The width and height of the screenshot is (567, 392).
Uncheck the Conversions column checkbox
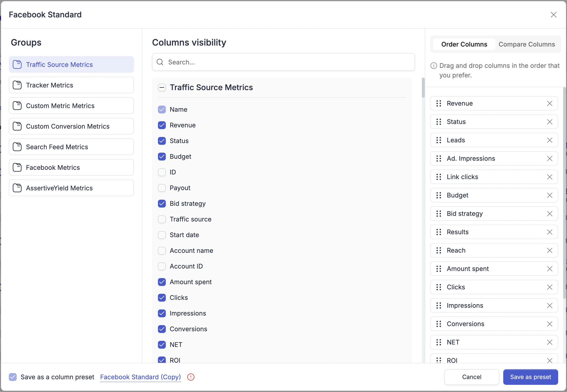point(162,329)
